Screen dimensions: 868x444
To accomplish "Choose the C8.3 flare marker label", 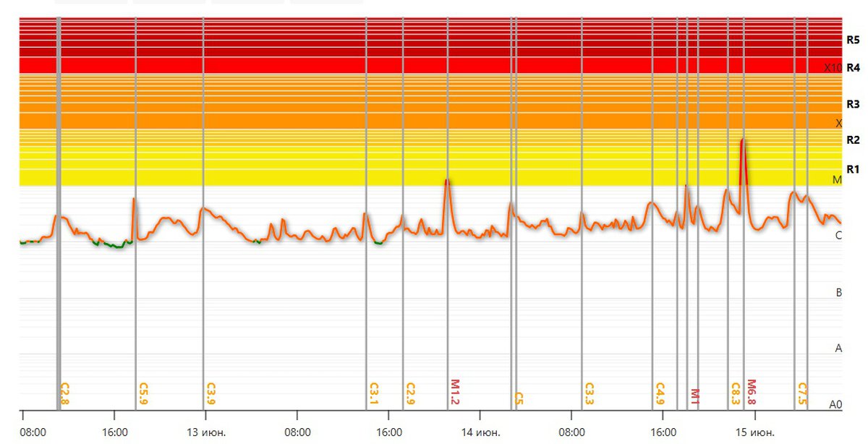I will (736, 393).
